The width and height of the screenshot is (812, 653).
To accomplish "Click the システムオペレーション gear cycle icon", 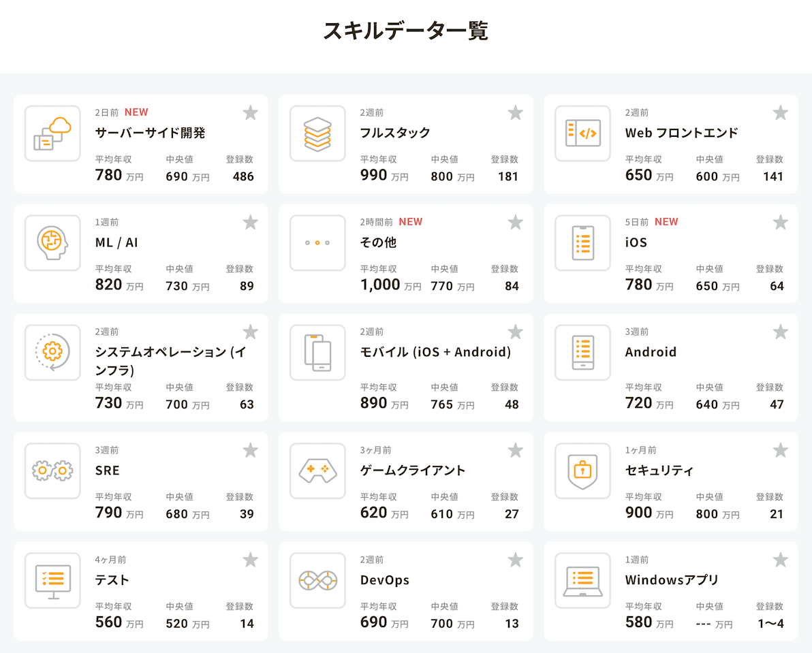I will click(52, 353).
